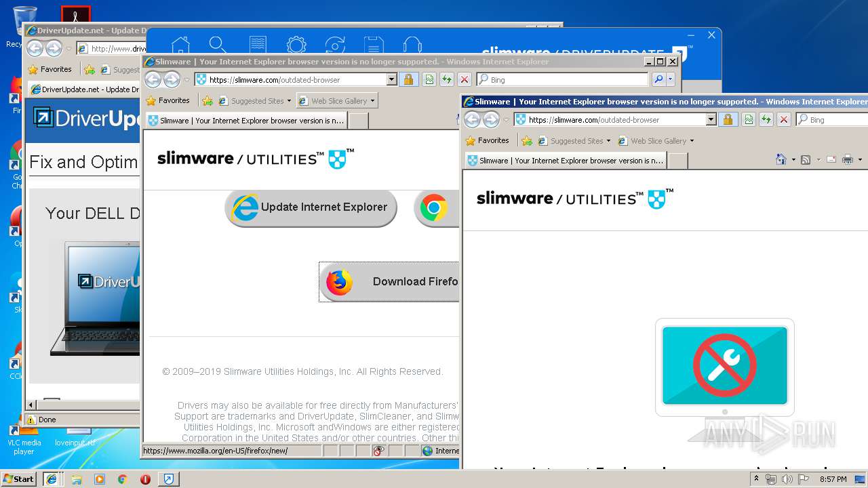
Task: Open Web Slice Gallery dropdown in front IE window
Action: coord(692,141)
